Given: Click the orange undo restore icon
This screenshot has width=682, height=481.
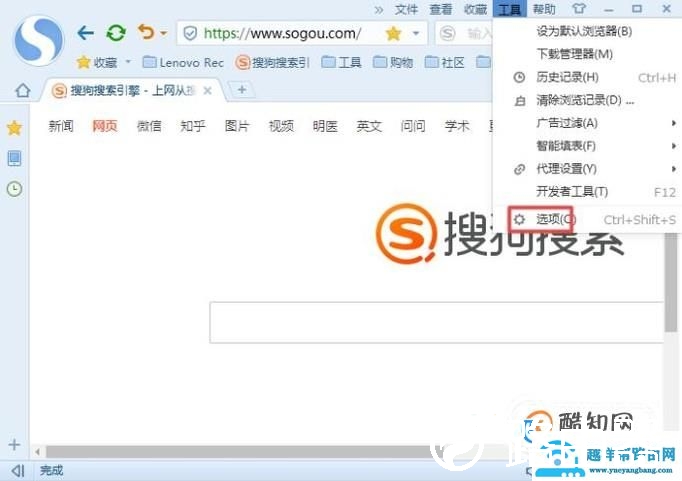Looking at the screenshot, I should coord(146,32).
